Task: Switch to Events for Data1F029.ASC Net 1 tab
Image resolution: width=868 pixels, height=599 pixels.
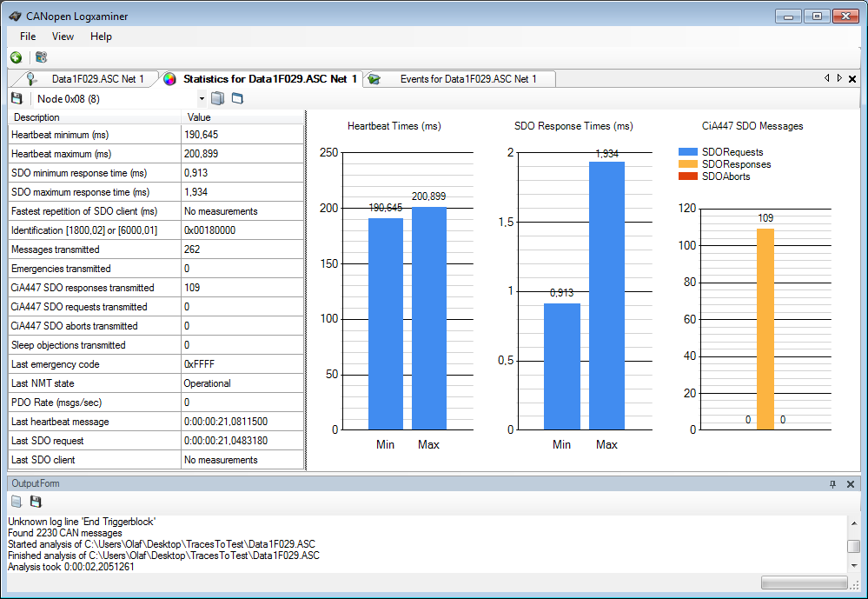Action: point(467,79)
